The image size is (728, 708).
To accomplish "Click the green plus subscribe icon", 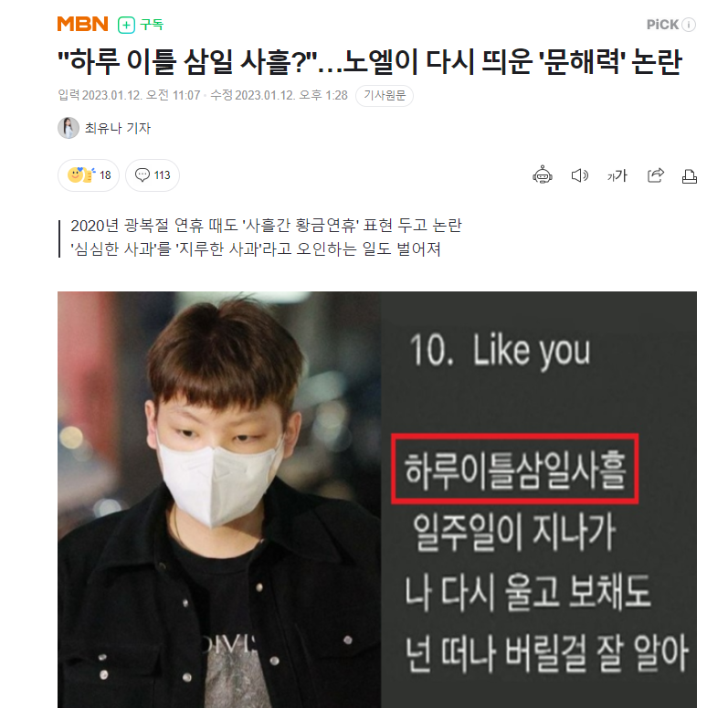I will 126,25.
